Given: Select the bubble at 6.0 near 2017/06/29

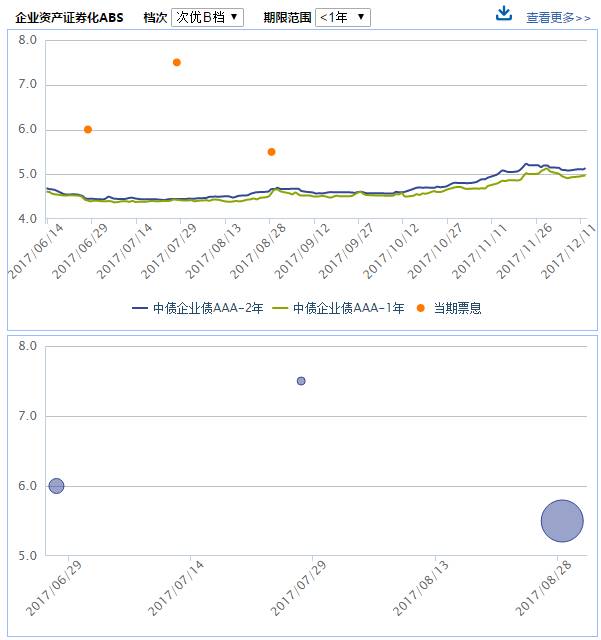Looking at the screenshot, I should point(56,486).
